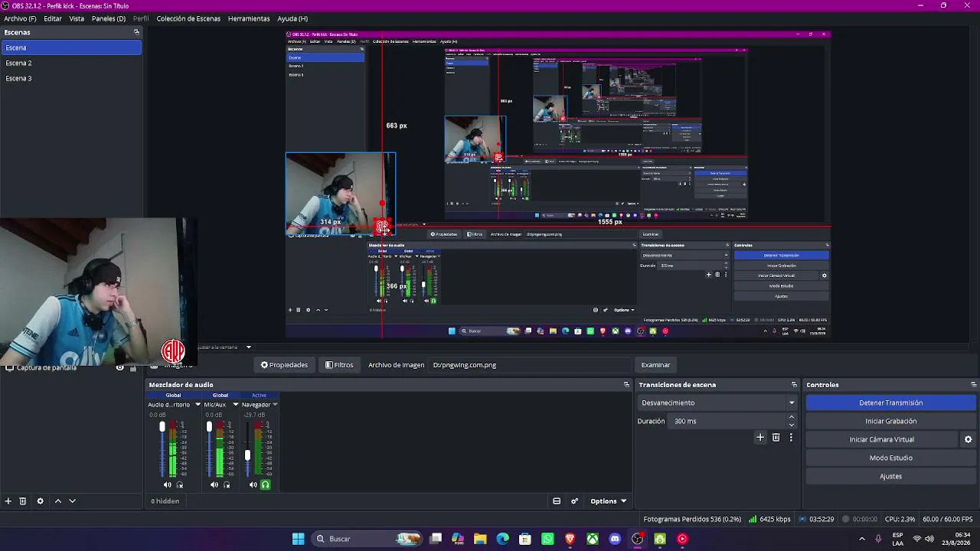Open WhatsApp from the taskbar
This screenshot has width=980, height=551.
[x=547, y=539]
